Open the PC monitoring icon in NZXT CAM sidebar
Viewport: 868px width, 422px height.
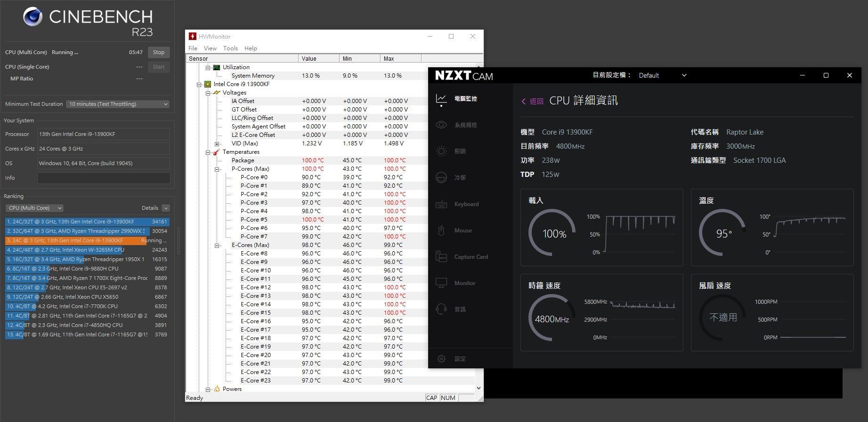441,99
